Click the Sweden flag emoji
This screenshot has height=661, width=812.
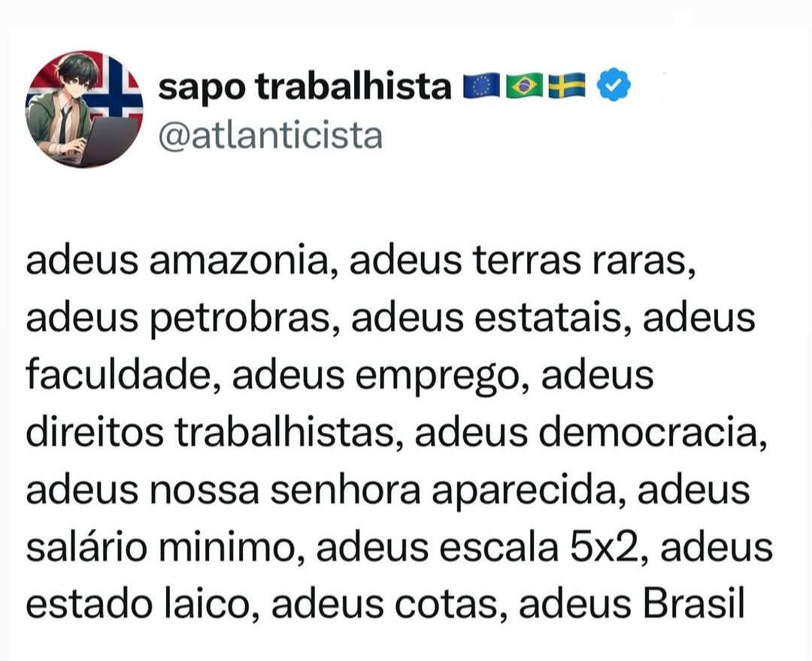tap(567, 86)
